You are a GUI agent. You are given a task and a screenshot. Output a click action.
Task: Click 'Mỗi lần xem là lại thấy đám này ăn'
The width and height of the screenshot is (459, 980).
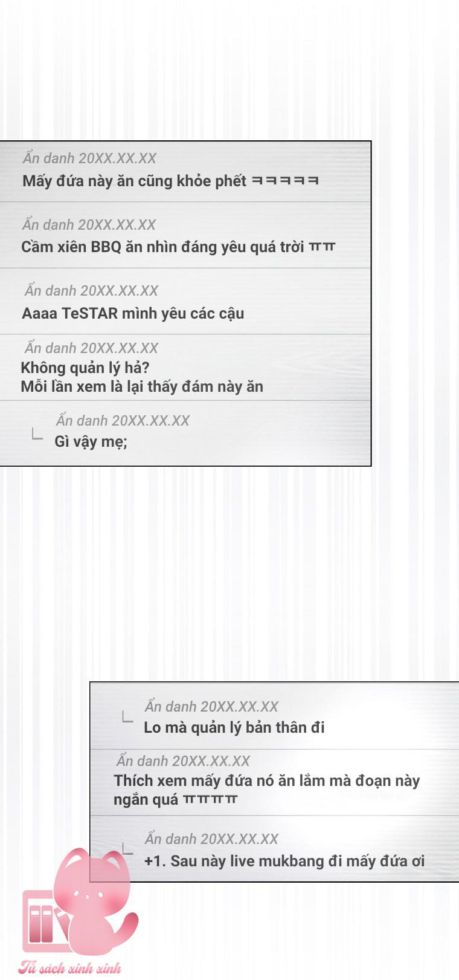tap(142, 386)
